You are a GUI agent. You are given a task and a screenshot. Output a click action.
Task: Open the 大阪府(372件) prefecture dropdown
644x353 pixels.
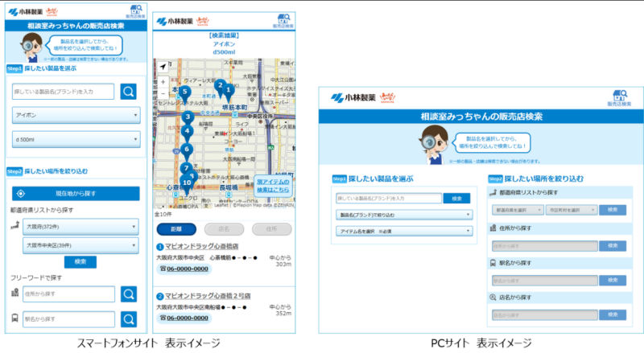point(80,227)
